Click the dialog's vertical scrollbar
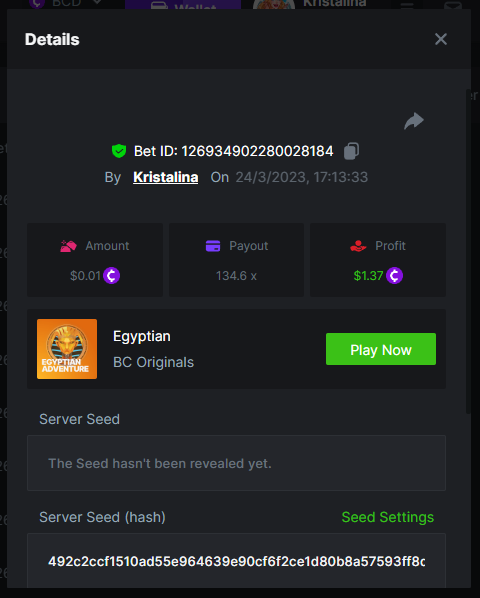480x598 pixels. [469, 252]
